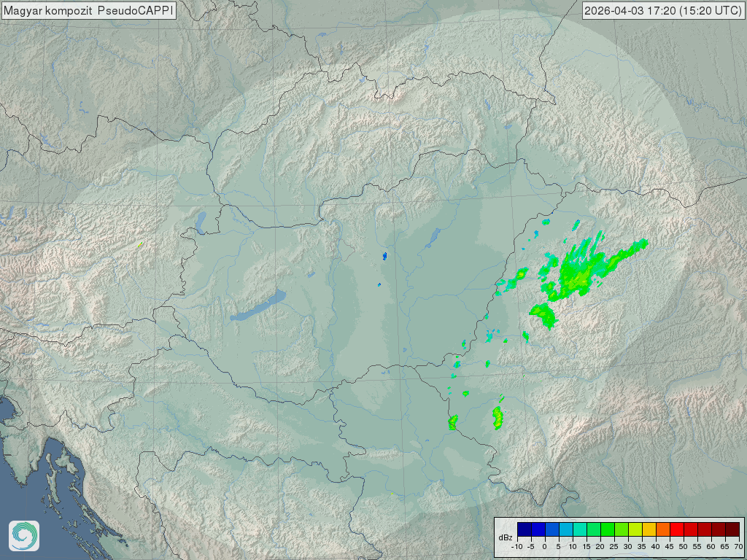
Task: Select the bright red swatch between 45 and 50
Action: (x=676, y=529)
